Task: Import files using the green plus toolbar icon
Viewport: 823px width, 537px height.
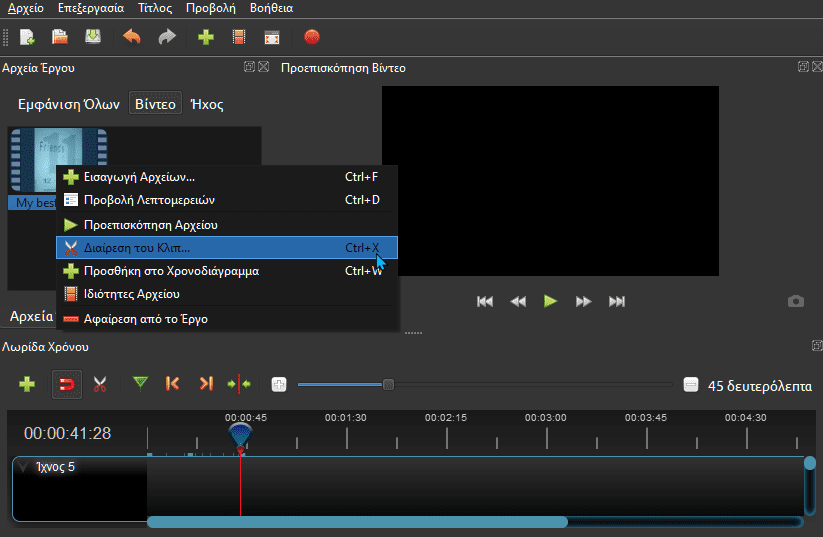Action: 206,37
